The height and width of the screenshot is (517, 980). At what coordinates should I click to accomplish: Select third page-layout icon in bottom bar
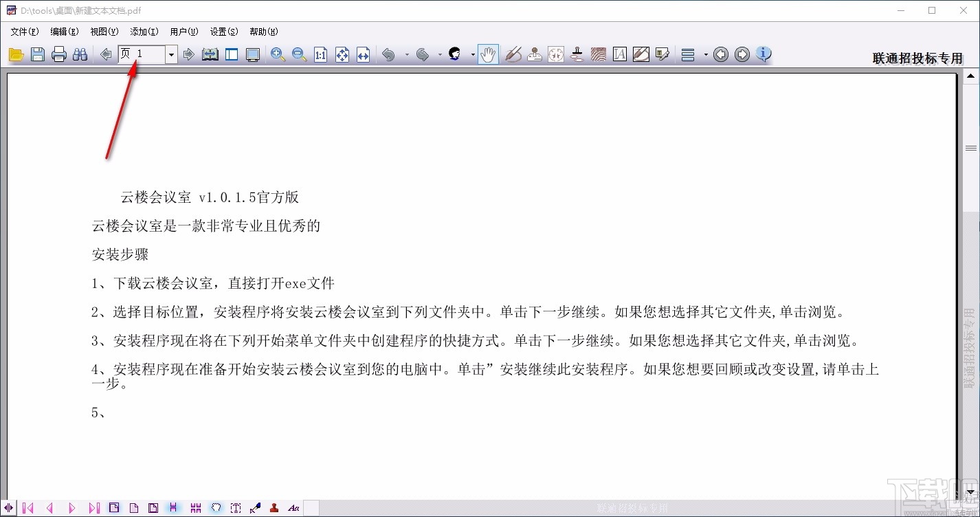[153, 508]
